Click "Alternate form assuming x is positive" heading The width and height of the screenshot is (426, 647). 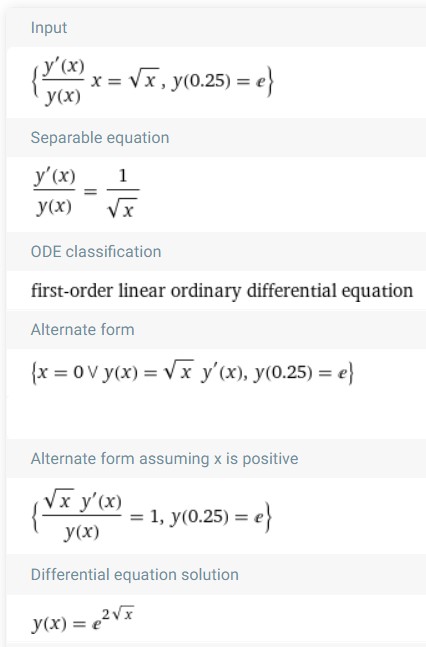click(164, 459)
